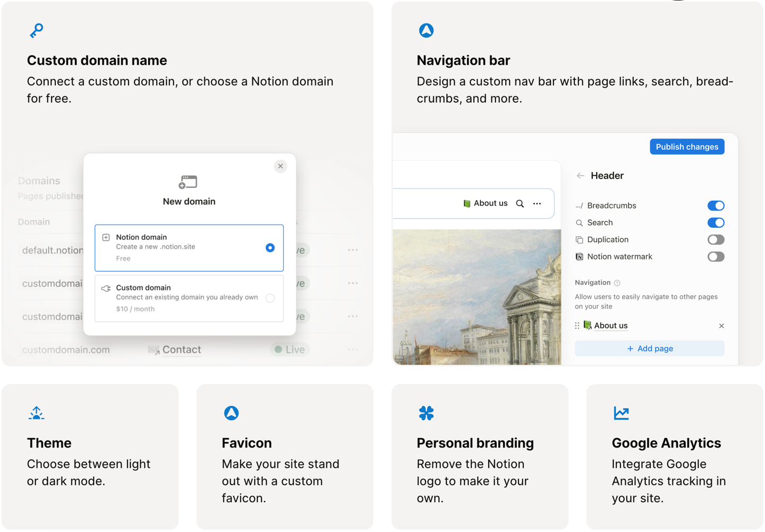Open the three-dot menu beside About us
The image size is (765, 532).
[x=537, y=203]
